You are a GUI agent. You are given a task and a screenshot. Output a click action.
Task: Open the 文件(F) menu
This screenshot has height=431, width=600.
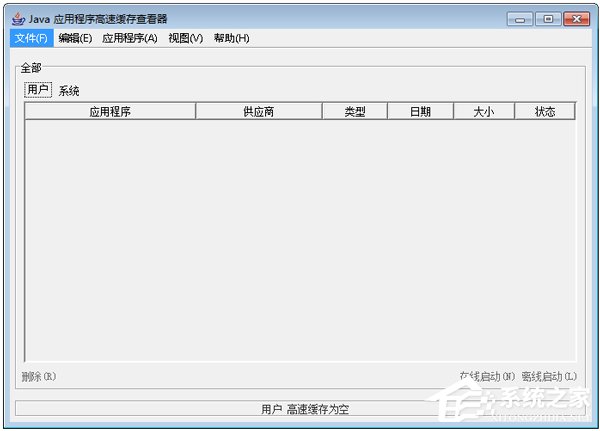(x=31, y=38)
